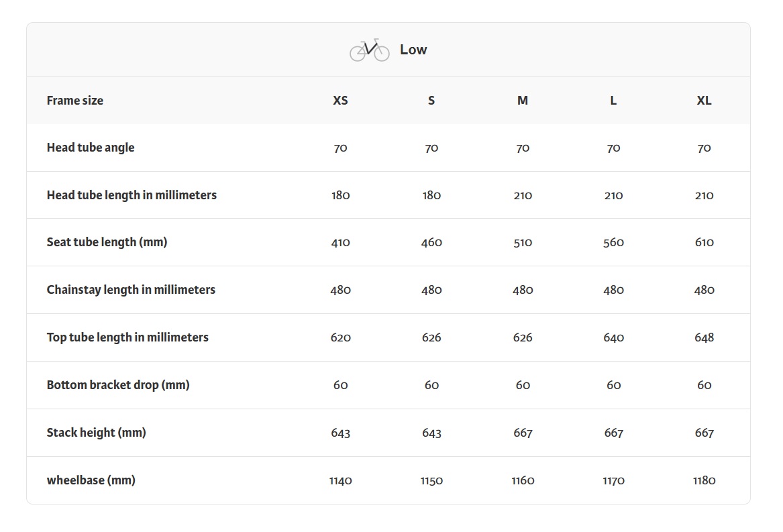Click the low-step bicycle icon

369,50
